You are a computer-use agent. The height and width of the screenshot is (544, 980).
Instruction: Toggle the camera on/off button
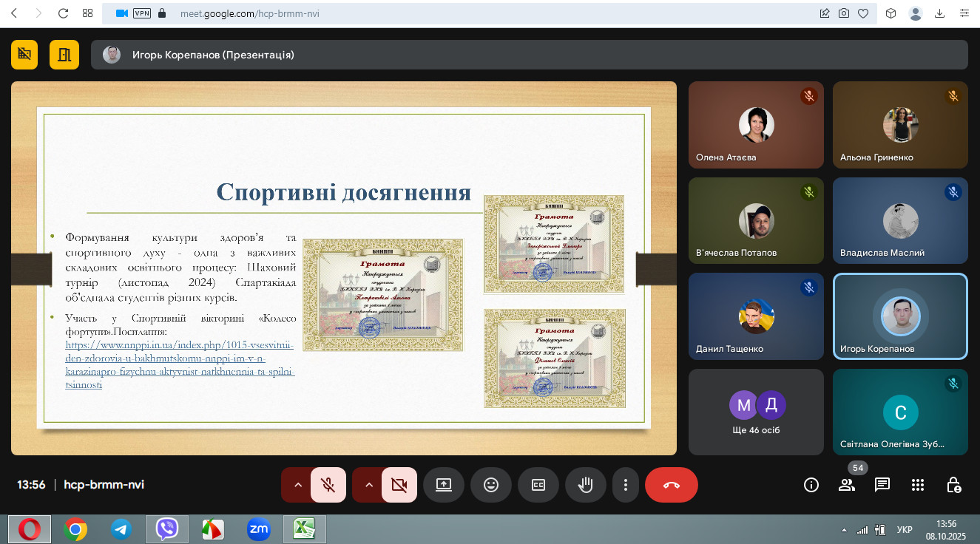(399, 485)
